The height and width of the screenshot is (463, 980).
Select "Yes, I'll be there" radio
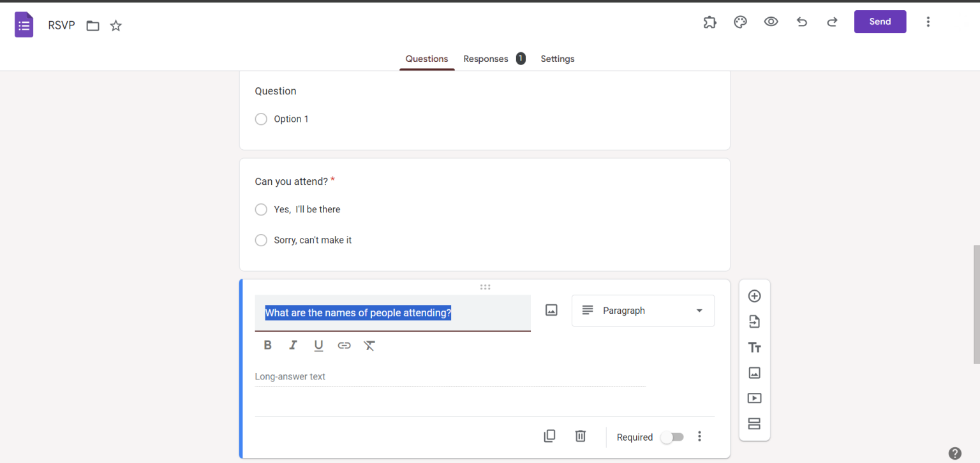[261, 209]
